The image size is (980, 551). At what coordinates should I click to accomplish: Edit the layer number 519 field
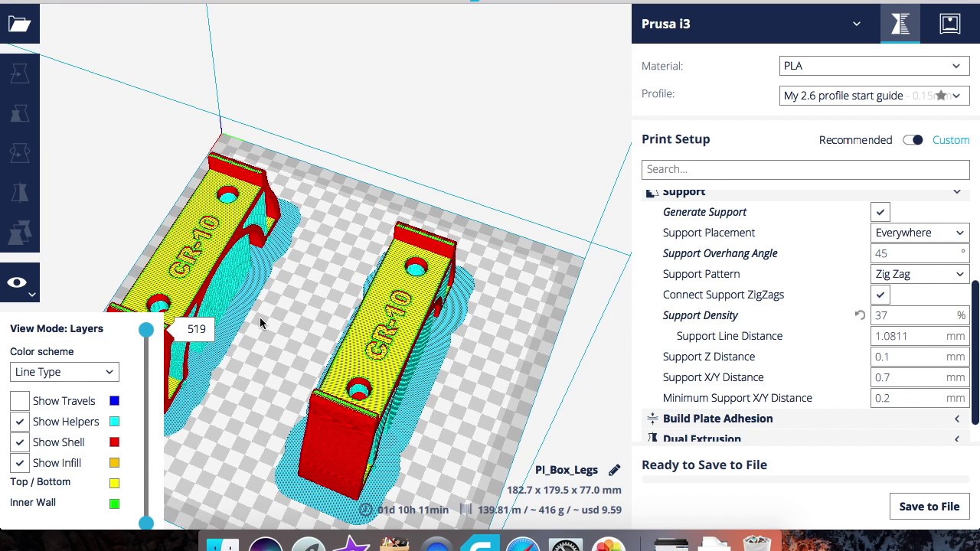click(x=197, y=329)
